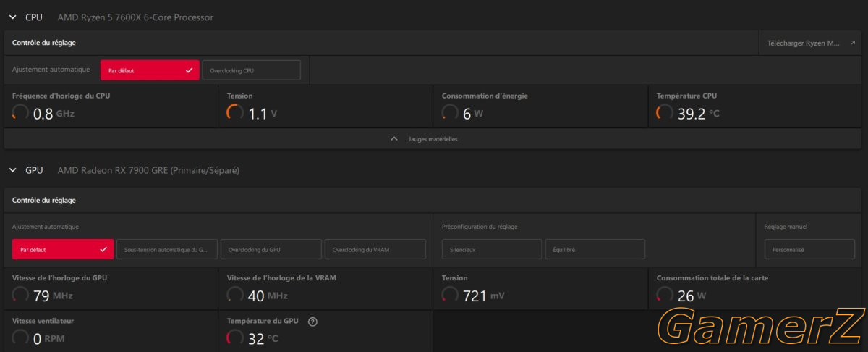Click the external link arrow icon

[x=853, y=43]
